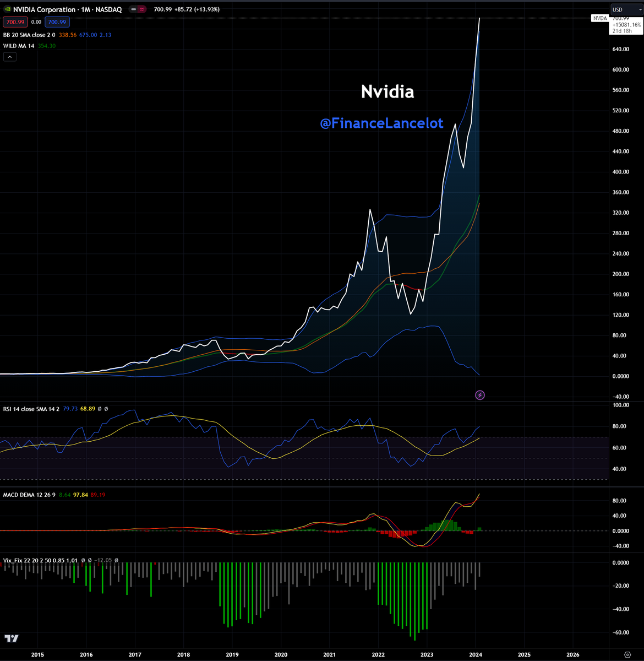
Task: Click the 400.00 price scale label
Action: point(620,172)
